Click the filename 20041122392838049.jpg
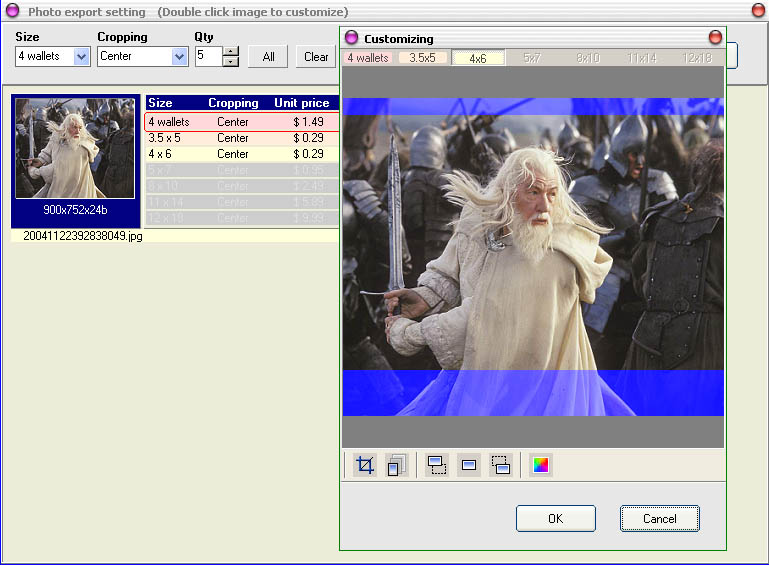Image resolution: width=769 pixels, height=565 pixels. 83,236
